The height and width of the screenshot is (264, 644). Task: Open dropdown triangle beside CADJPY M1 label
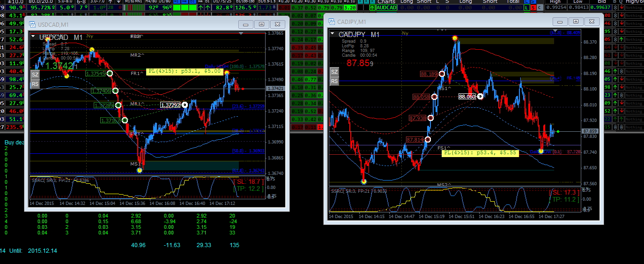point(332,33)
